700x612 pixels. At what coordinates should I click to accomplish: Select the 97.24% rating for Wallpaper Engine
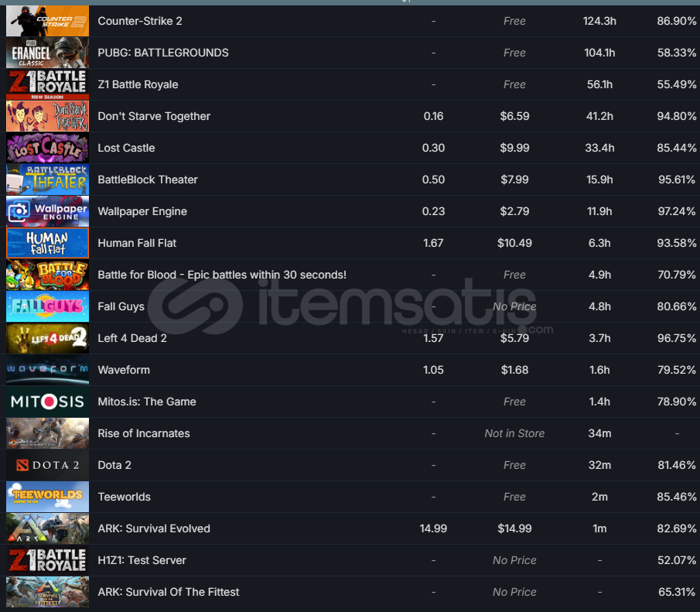pos(677,211)
